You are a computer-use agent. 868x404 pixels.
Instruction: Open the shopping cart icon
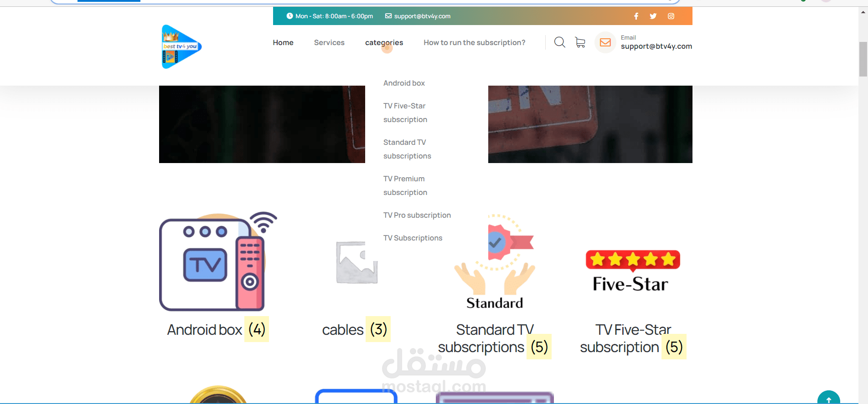click(580, 42)
